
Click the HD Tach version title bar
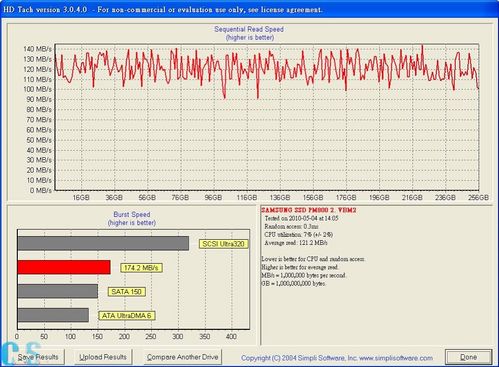coord(249,9)
